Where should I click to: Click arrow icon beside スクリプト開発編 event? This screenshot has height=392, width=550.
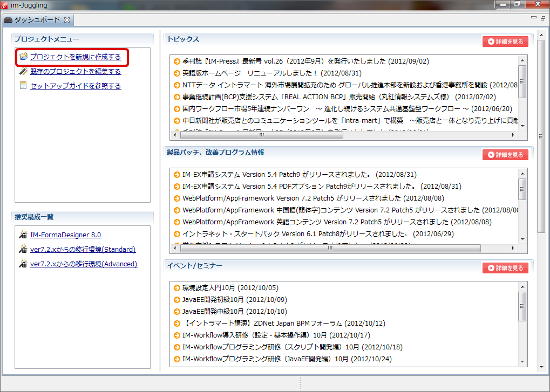(177, 347)
